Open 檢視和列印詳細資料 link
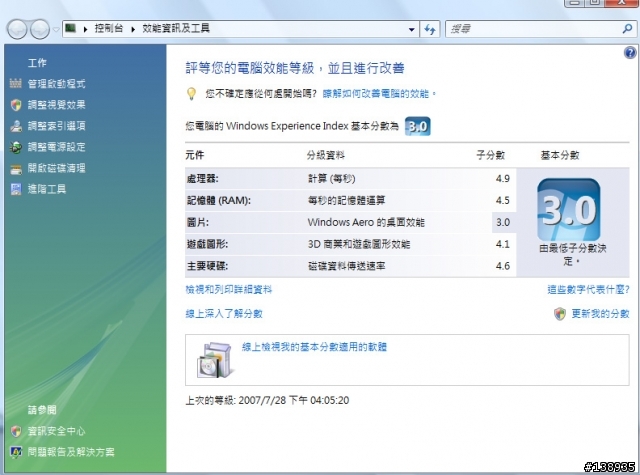The image size is (640, 475). (229, 290)
